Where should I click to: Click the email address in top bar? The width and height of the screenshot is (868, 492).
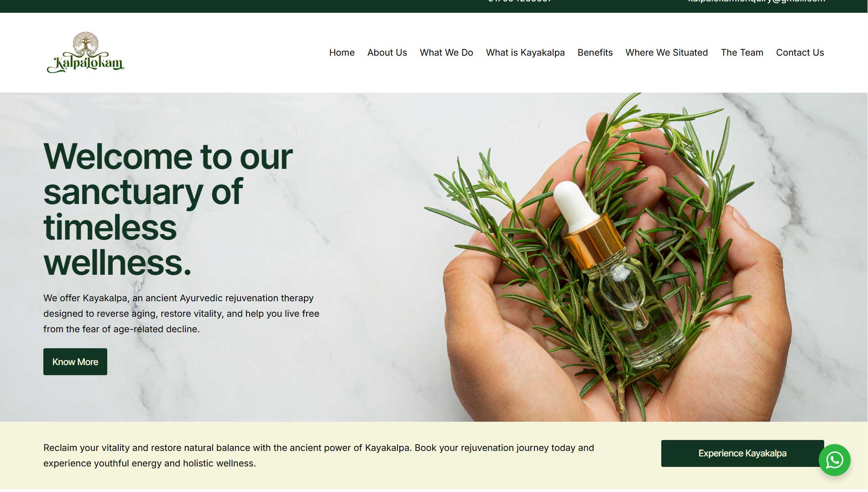click(x=757, y=1)
